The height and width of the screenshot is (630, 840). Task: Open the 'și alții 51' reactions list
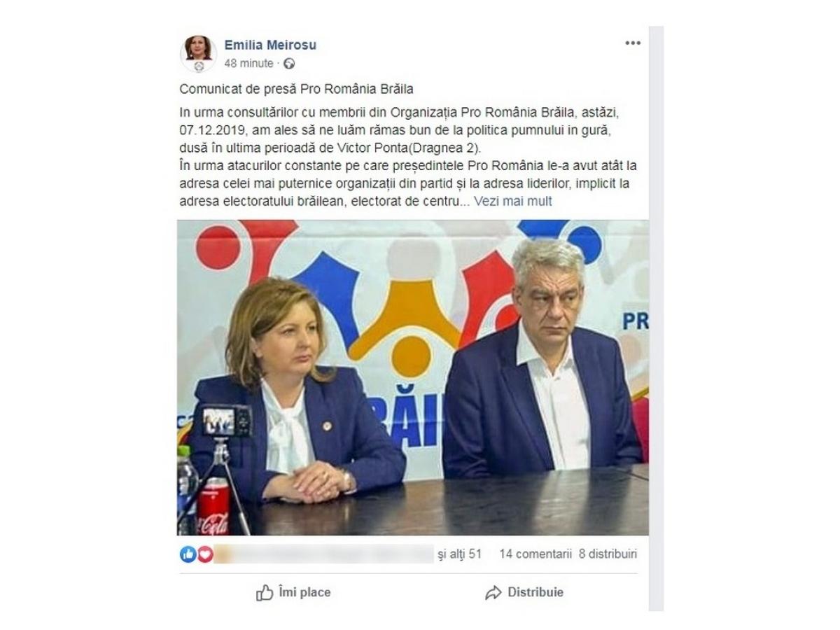point(459,554)
